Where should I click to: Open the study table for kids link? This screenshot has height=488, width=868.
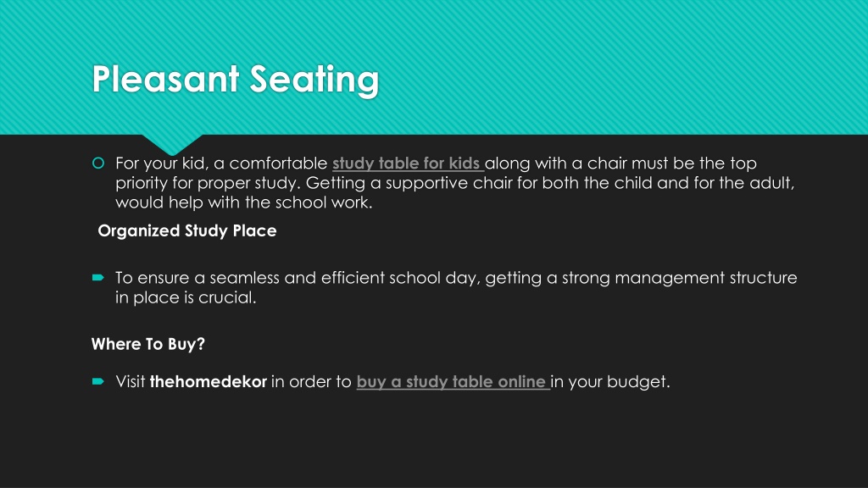408,164
